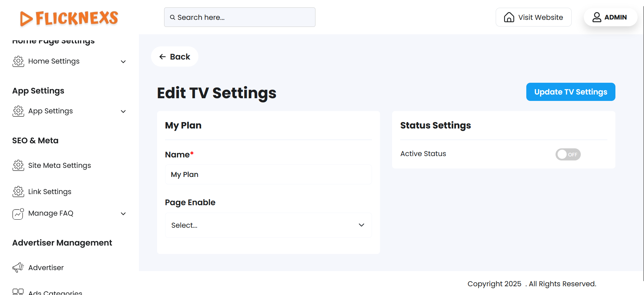Open the Page Enable dropdown
Viewport: 644px width, 295px height.
point(268,225)
